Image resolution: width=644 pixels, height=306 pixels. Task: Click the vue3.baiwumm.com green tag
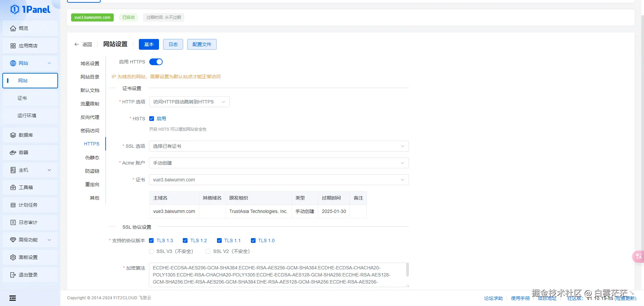click(x=92, y=17)
